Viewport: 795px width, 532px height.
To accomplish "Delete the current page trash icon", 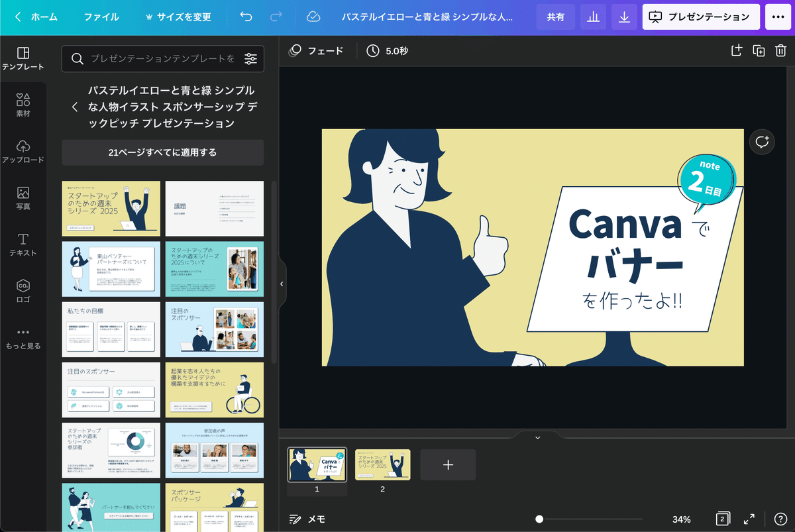I will click(x=781, y=50).
